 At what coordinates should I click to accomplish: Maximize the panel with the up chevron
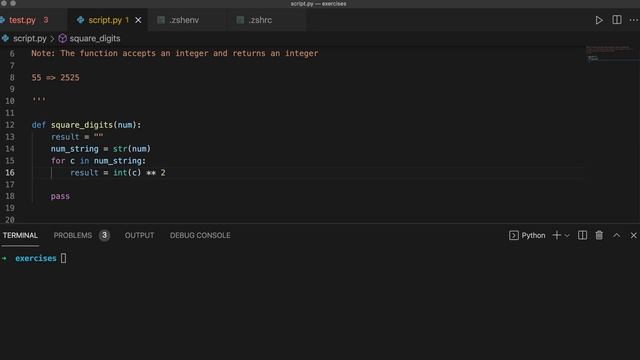pyautogui.click(x=616, y=236)
